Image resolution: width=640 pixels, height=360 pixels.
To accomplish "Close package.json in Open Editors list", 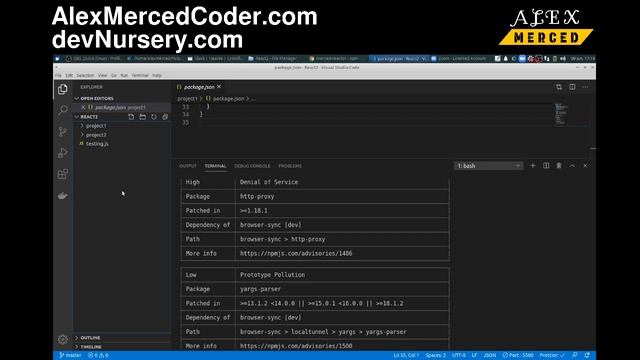I will tap(83, 107).
